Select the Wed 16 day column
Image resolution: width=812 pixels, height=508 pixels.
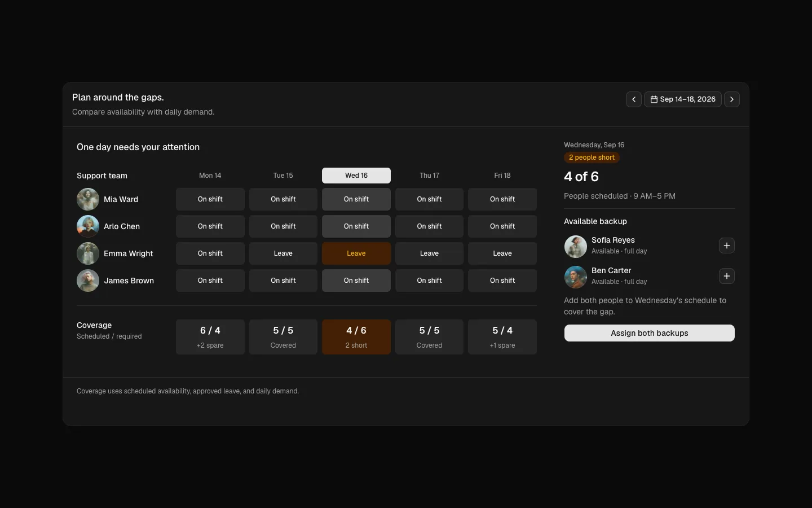tap(356, 176)
